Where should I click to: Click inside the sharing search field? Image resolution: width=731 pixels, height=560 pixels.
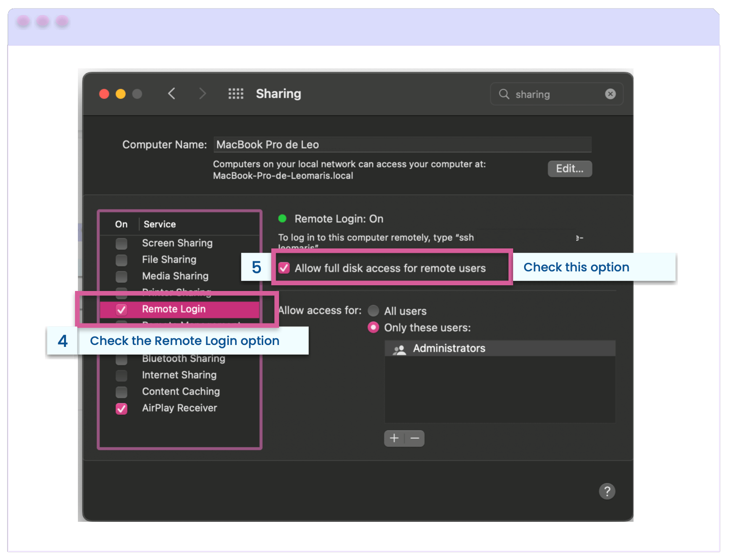557,94
